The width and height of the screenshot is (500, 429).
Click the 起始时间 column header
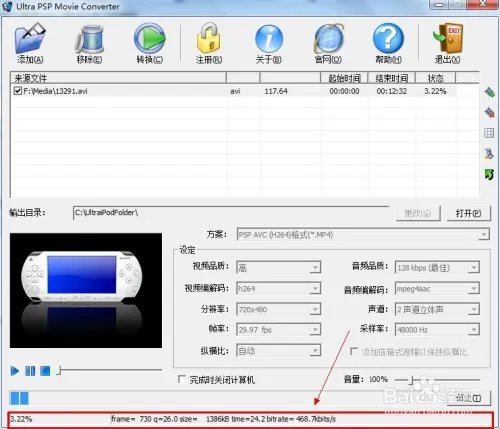tap(344, 78)
